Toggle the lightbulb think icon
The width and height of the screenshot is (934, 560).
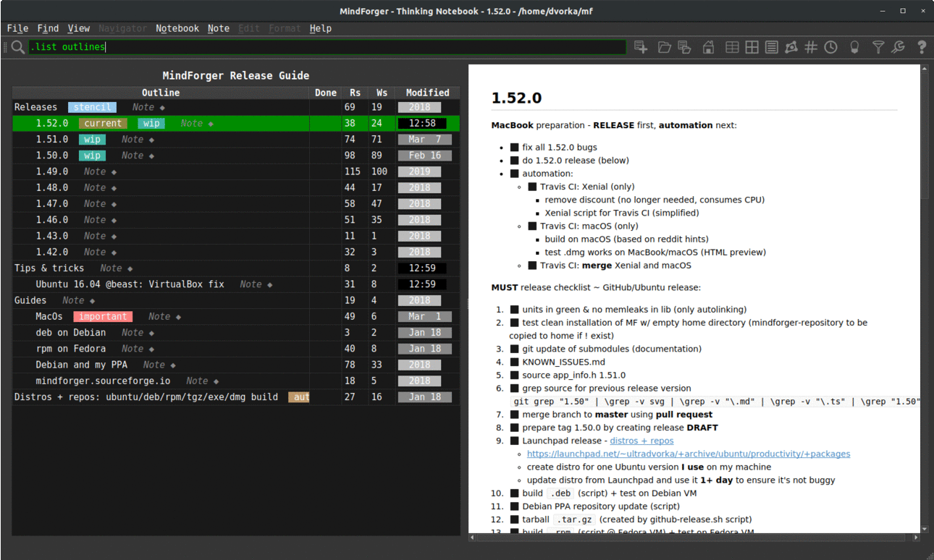854,47
